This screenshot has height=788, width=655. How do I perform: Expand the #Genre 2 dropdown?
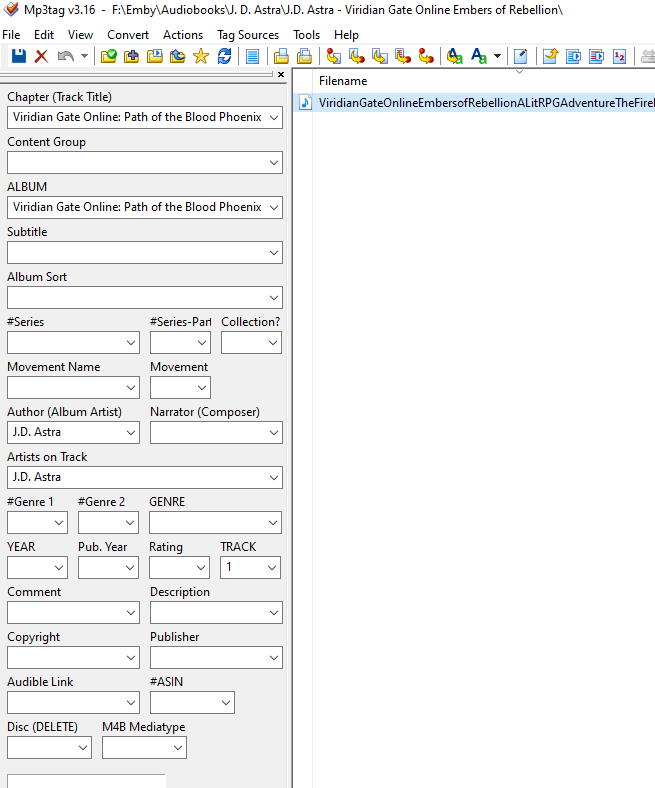pos(130,523)
